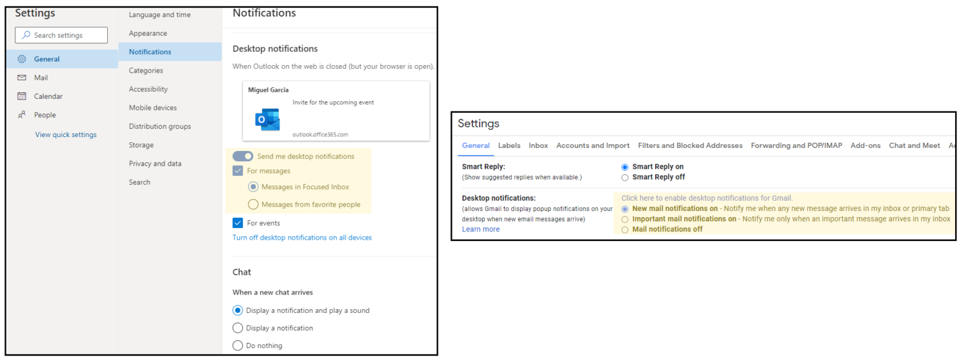Open Language and time settings
Screen dimensions: 980x362
point(160,15)
